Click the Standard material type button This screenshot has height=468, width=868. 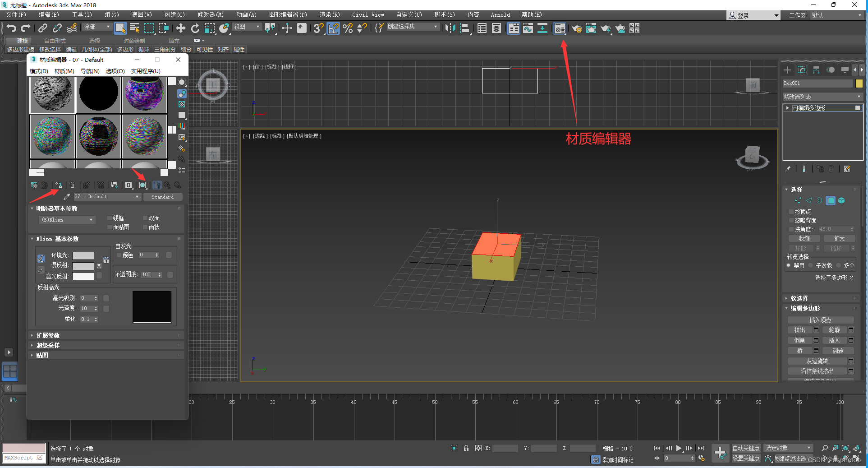point(163,196)
